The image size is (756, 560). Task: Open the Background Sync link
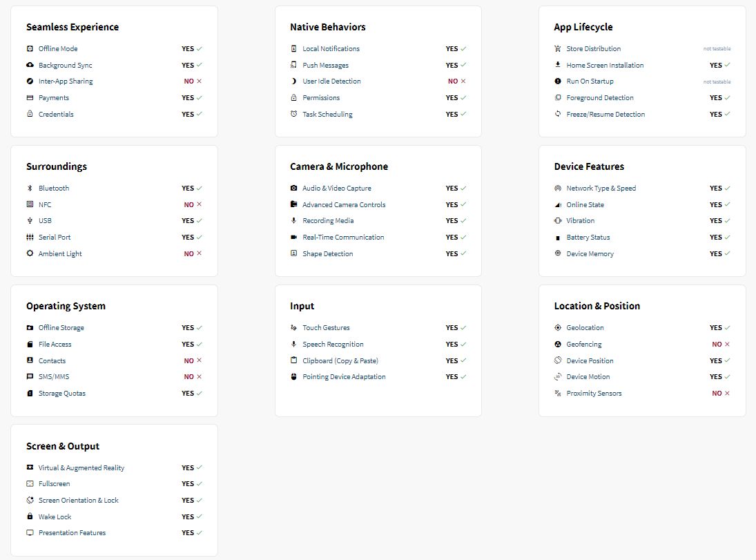(65, 66)
